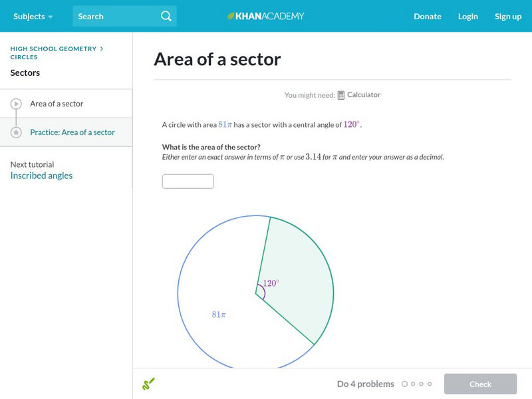The width and height of the screenshot is (532, 399).
Task: Click the Sectors heading in sidebar
Action: [x=25, y=72]
